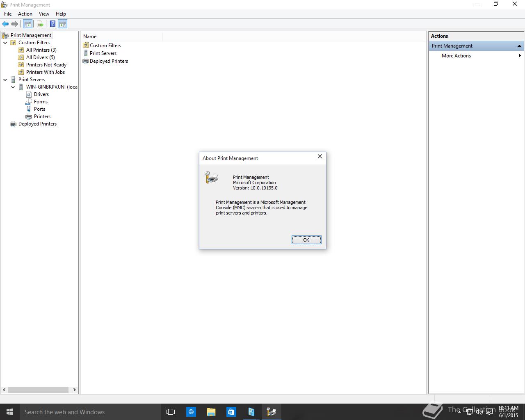Screen dimensions: 525x420
Task: Select the Ports label under the server
Action: click(x=39, y=109)
